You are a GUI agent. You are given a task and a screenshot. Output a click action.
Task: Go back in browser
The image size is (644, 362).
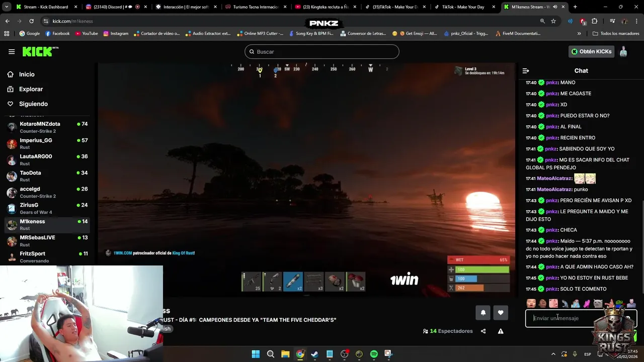tap(7, 21)
